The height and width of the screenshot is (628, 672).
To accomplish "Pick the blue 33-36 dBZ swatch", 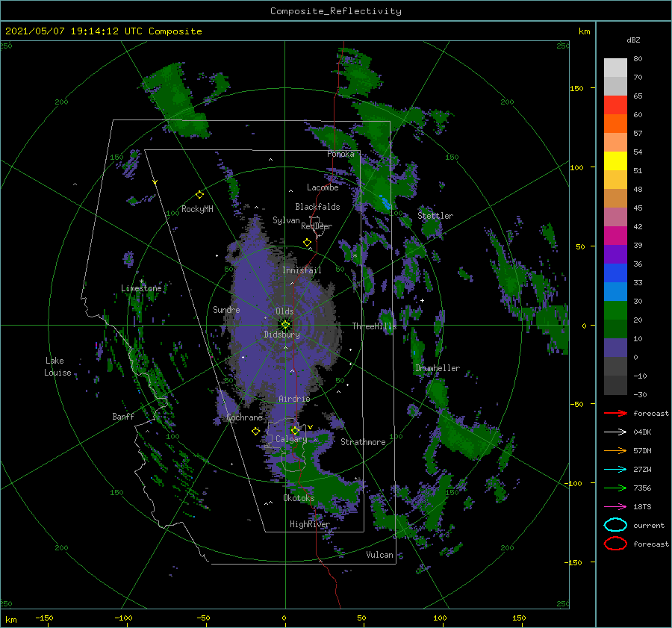I will point(615,273).
